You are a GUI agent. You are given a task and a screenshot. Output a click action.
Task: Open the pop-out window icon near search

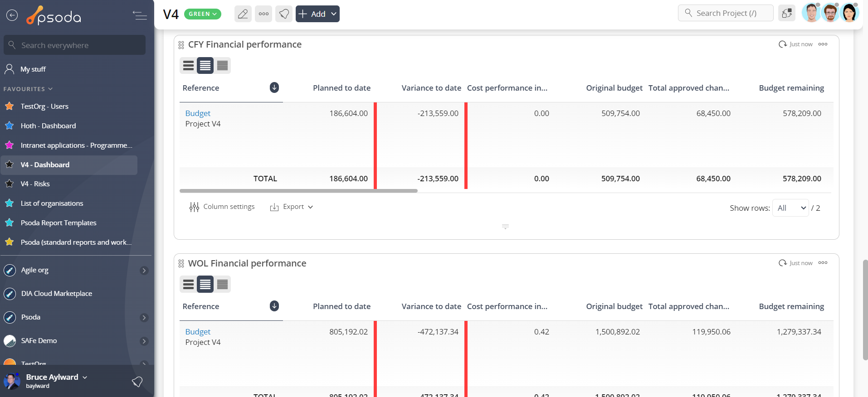[x=787, y=13]
